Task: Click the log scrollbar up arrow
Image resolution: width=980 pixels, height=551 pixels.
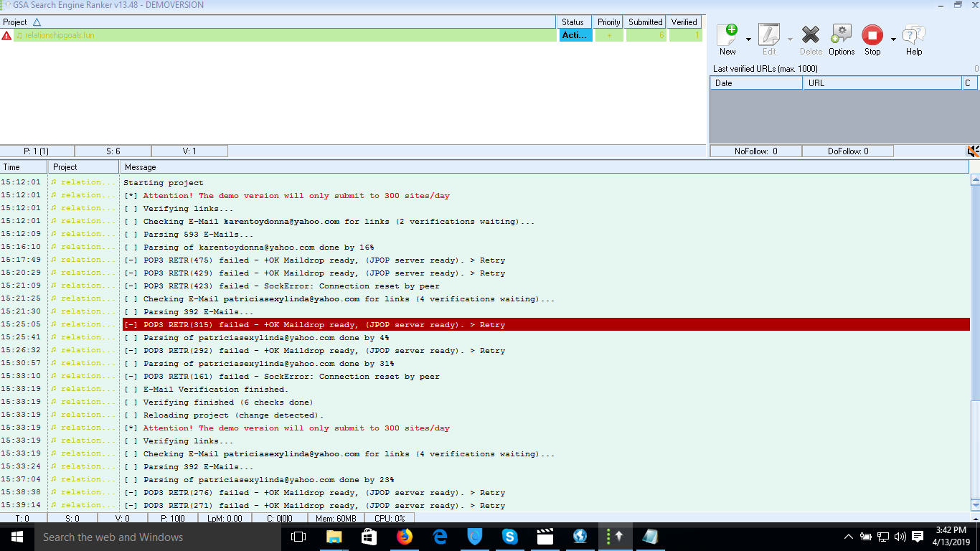Action: [x=975, y=180]
